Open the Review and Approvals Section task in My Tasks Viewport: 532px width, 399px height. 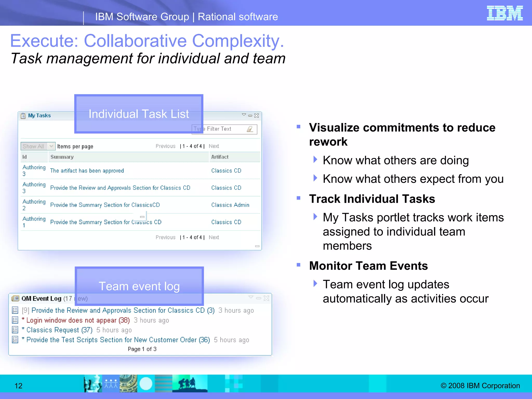click(x=120, y=188)
